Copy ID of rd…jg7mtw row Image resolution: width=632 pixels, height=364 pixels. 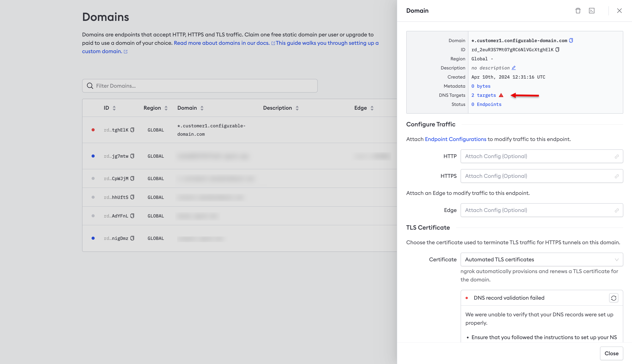(x=132, y=156)
